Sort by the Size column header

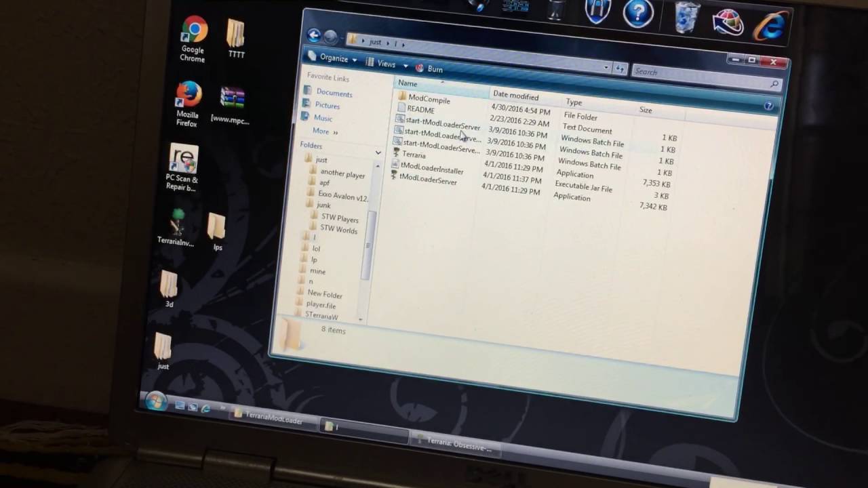658,110
